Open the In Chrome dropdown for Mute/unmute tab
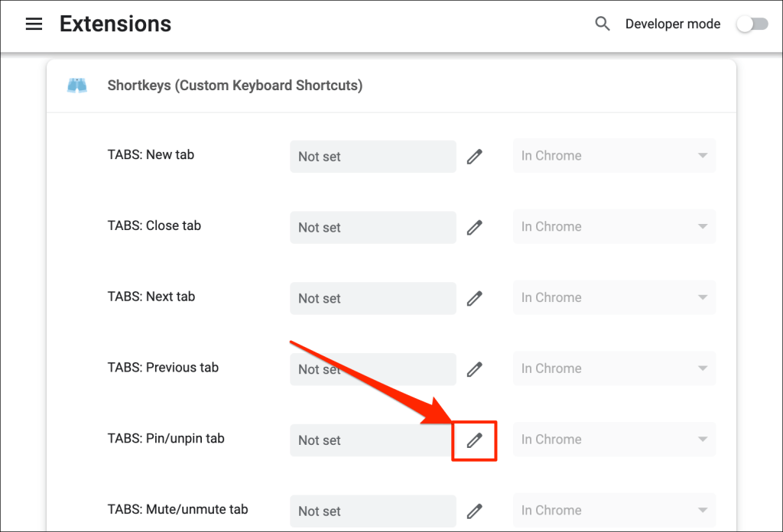The image size is (783, 532). pos(614,511)
